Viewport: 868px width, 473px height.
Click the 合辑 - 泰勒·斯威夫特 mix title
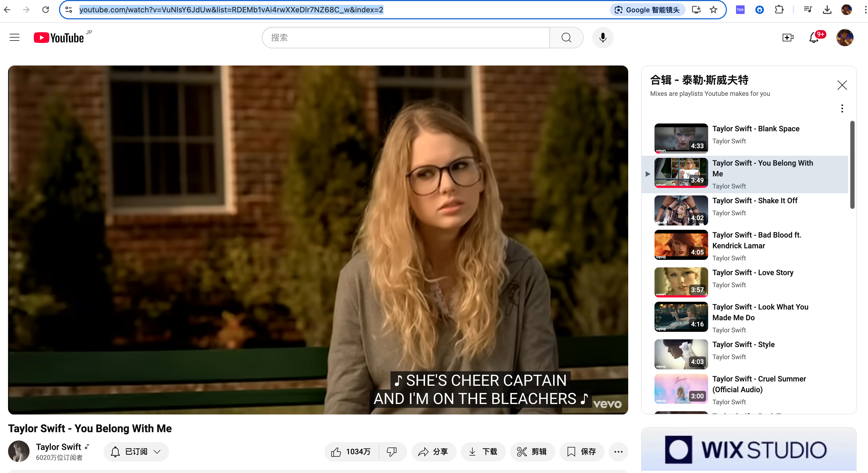pyautogui.click(x=699, y=80)
